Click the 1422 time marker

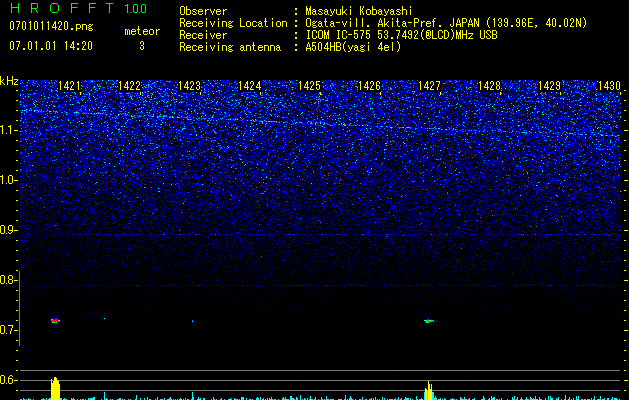(130, 86)
